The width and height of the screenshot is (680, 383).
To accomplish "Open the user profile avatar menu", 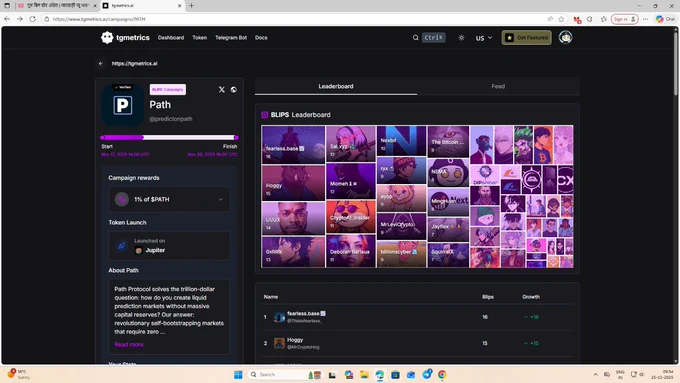I will (566, 38).
